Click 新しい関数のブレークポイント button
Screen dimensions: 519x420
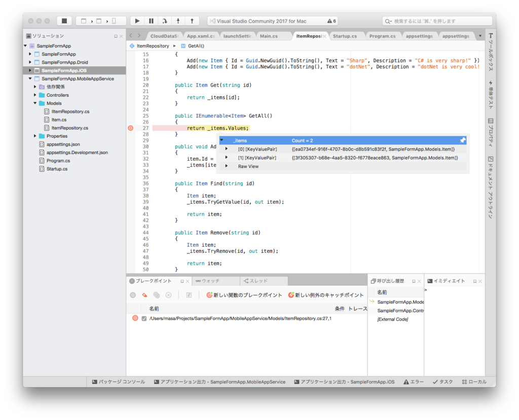244,295
